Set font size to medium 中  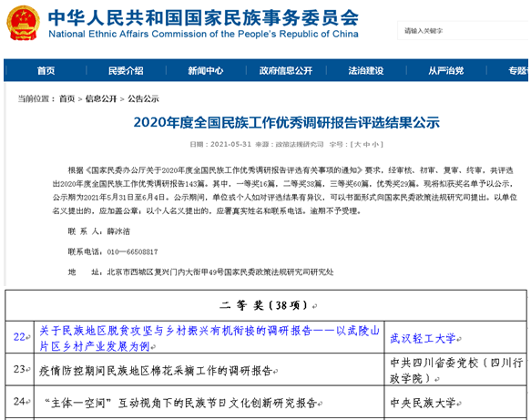366,145
